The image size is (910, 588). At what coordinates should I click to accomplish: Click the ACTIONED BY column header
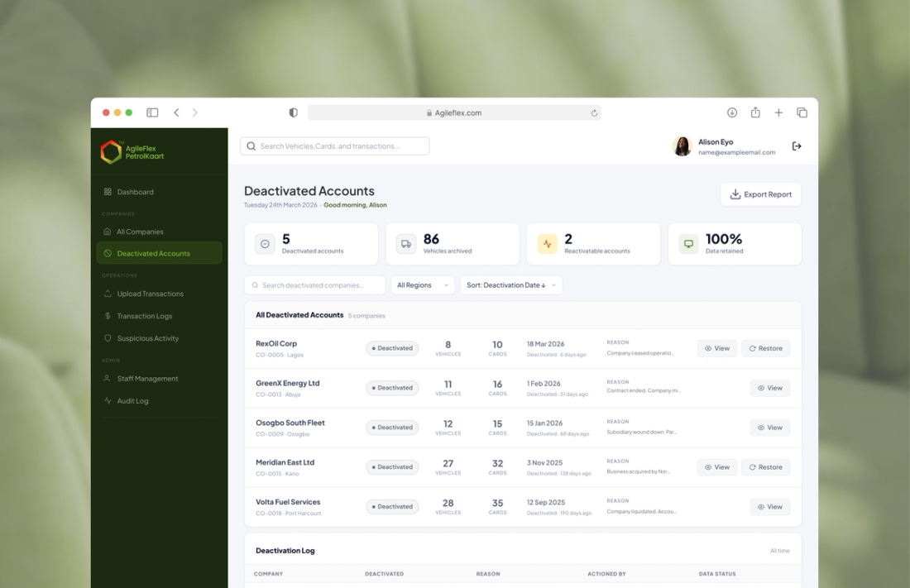pos(606,573)
